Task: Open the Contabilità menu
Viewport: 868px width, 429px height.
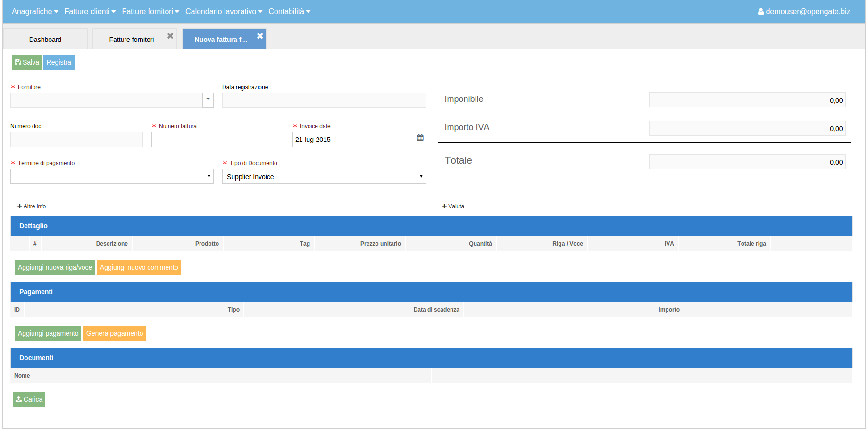Action: (290, 11)
